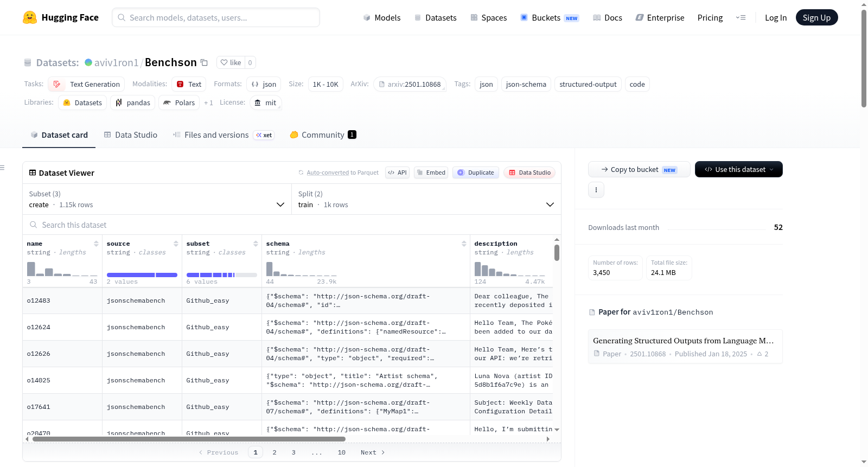Click the page vertical scrollbar

tap(864, 59)
